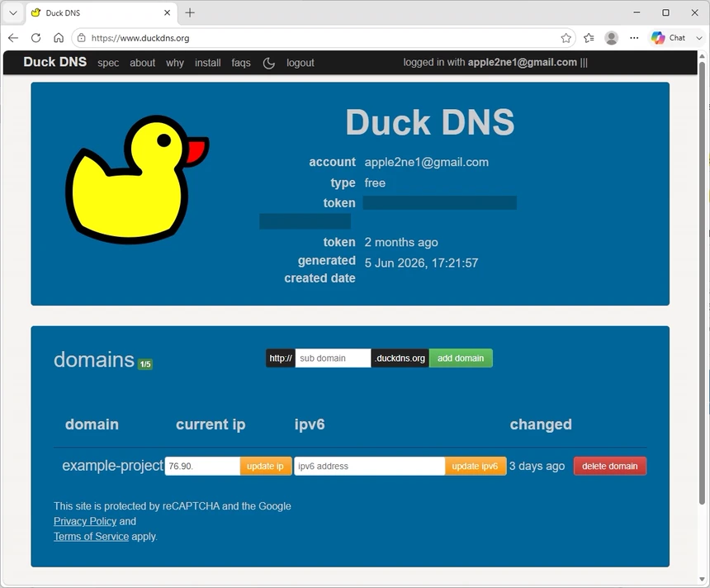Click the large Duck DNS page heading

tap(429, 122)
